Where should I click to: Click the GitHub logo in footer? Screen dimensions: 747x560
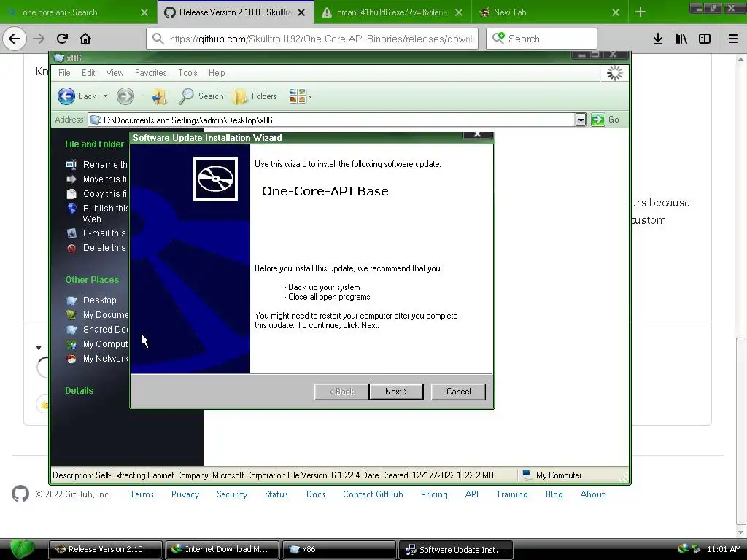click(20, 494)
